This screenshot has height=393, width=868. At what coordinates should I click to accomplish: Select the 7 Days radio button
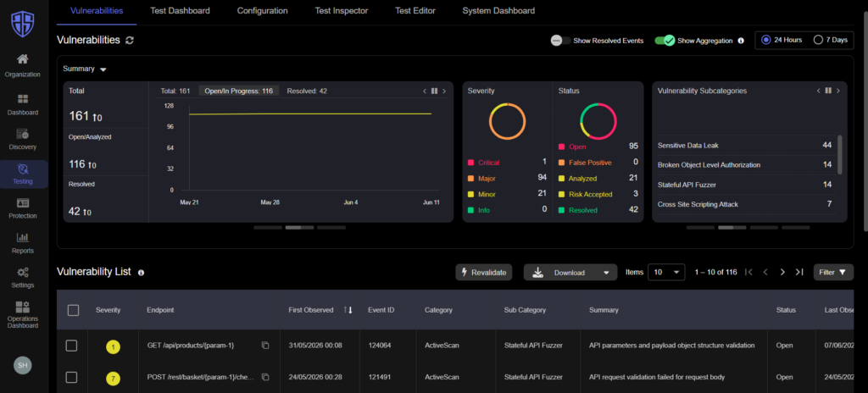coord(818,40)
